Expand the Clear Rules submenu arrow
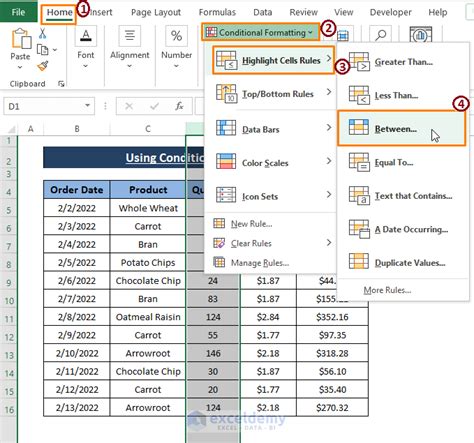Image resolution: width=474 pixels, height=443 pixels. [x=329, y=243]
